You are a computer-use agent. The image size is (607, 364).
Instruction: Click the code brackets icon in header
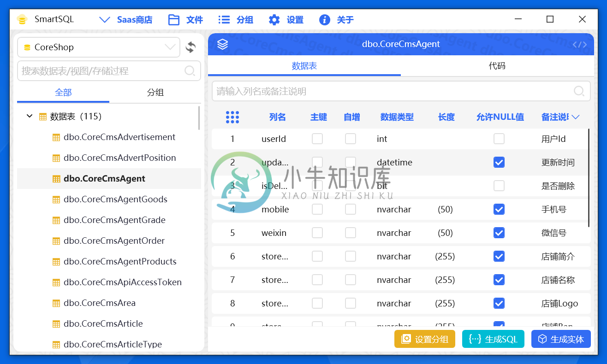pos(580,45)
